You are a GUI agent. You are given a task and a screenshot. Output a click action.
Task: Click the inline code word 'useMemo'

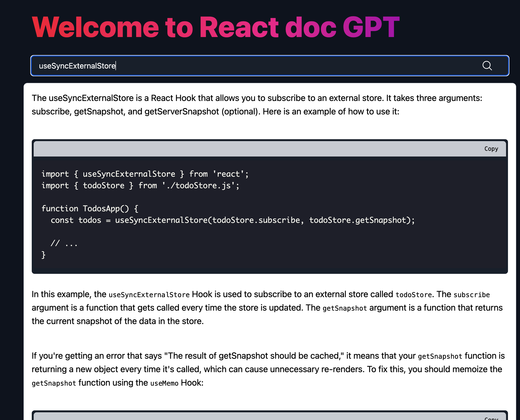[x=164, y=383]
